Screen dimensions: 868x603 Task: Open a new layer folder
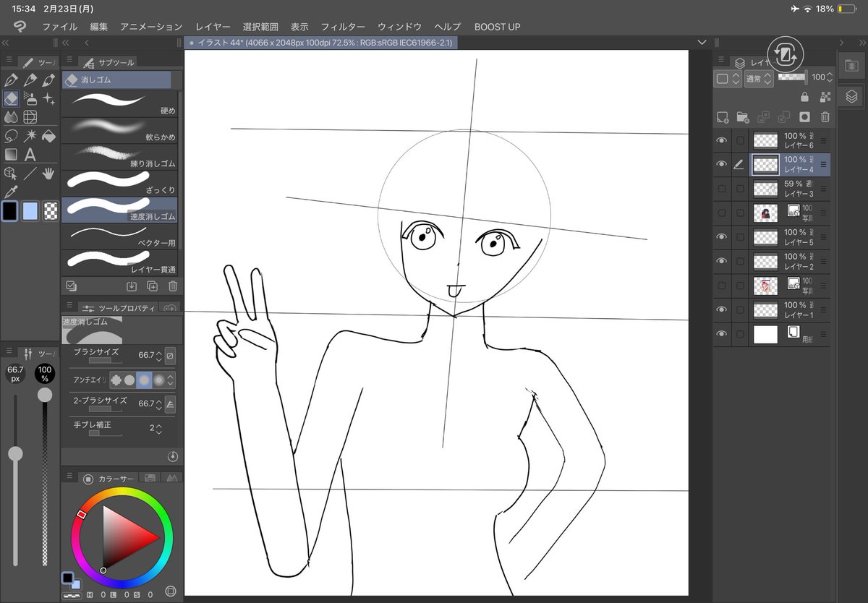pyautogui.click(x=741, y=118)
